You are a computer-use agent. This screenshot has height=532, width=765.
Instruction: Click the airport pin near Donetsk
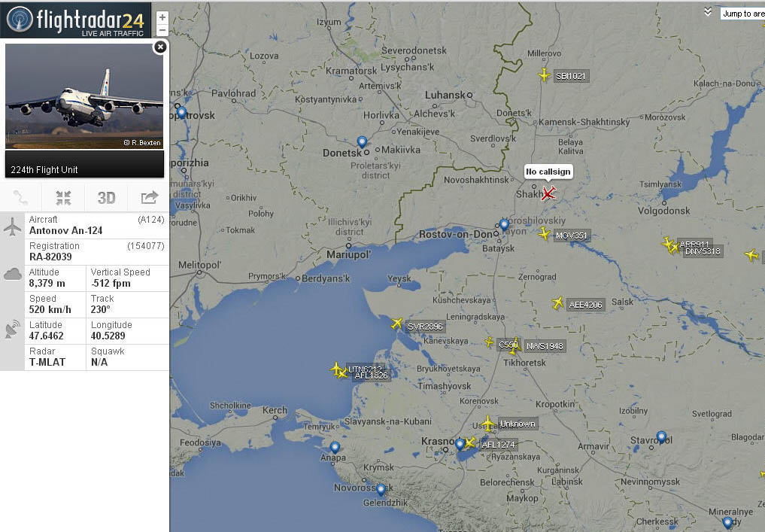362,142
